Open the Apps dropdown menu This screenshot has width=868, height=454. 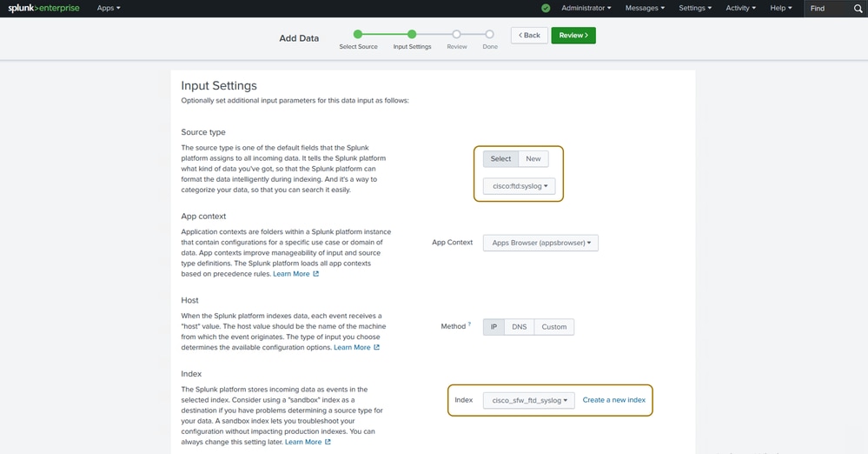point(109,9)
